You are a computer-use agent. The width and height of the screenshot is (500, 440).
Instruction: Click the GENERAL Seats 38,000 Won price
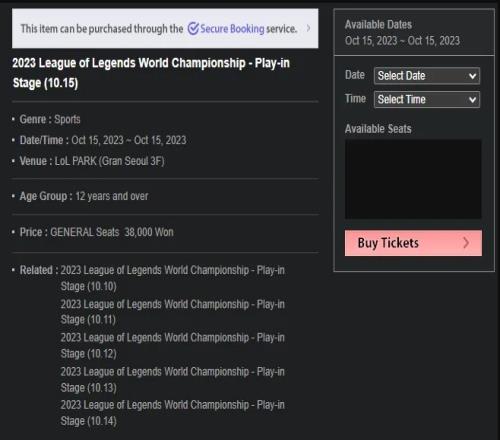pos(112,232)
